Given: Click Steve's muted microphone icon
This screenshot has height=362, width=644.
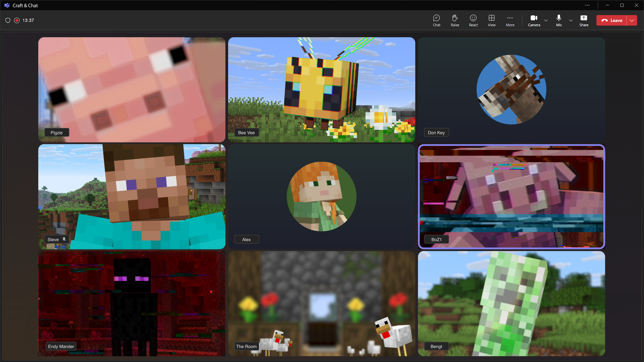Looking at the screenshot, I should [x=64, y=239].
